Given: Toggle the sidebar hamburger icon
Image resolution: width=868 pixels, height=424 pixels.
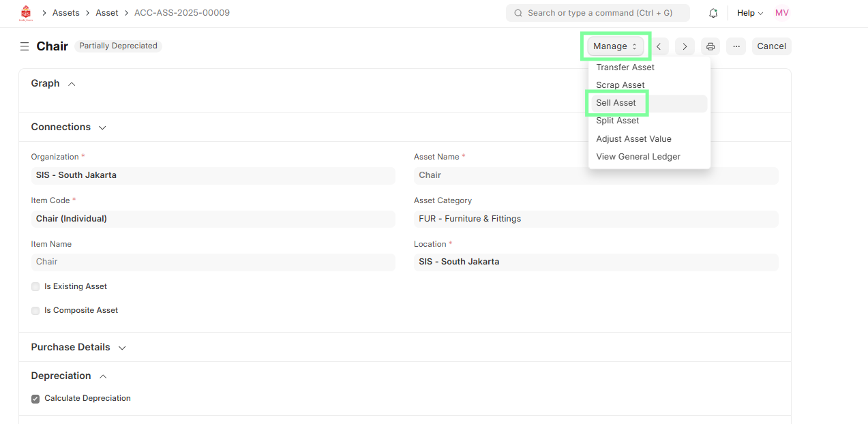Looking at the screenshot, I should (25, 46).
